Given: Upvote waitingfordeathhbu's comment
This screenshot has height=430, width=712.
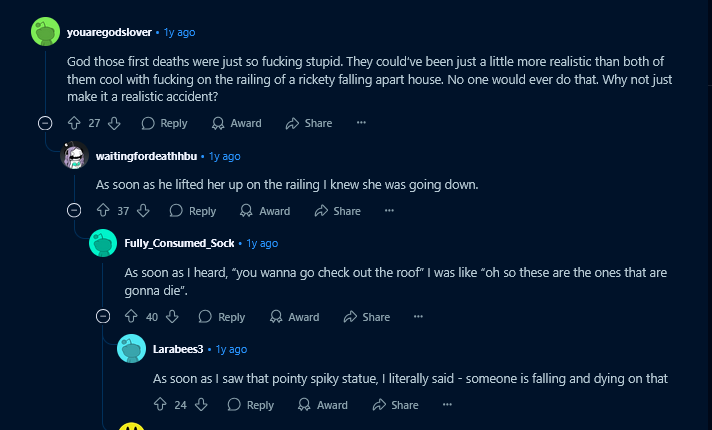Looking at the screenshot, I should click(x=103, y=211).
